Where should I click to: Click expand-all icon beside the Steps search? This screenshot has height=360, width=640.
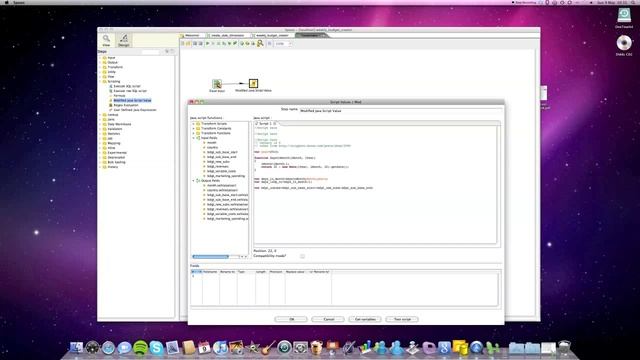[167, 51]
